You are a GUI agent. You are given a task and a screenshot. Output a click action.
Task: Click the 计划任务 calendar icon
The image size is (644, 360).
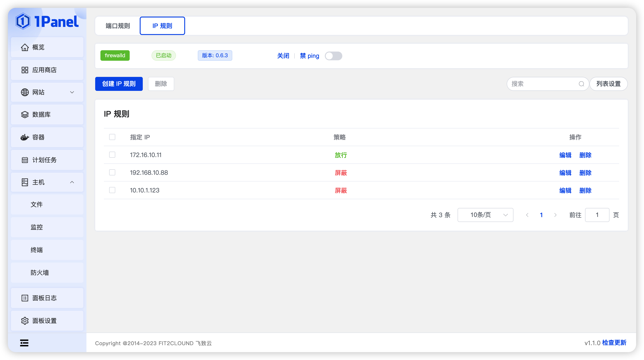coord(25,160)
